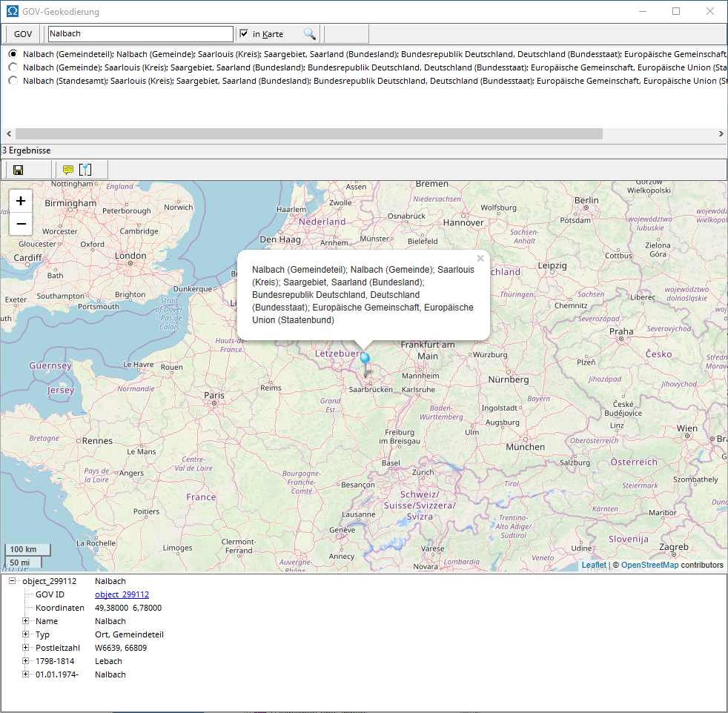Screen dimensions: 728x713
Task: Zoom out the map with minus
Action: (x=21, y=224)
